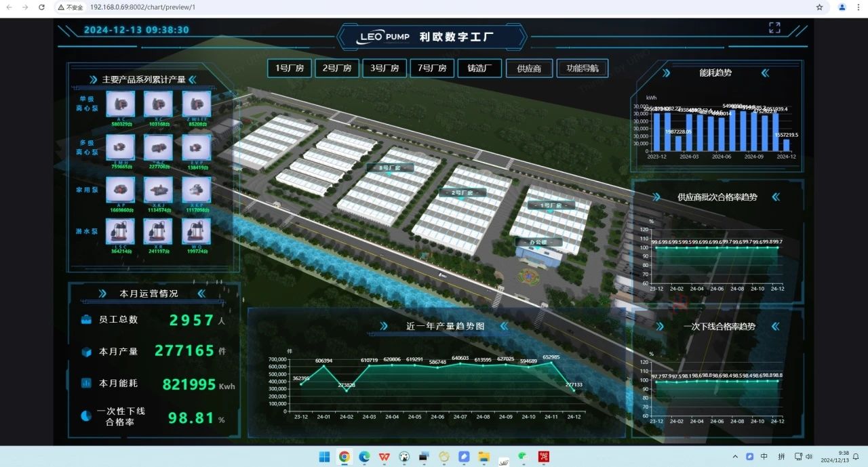The image size is (868, 467).
Task: Open Chrome from the taskbar
Action: click(344, 456)
